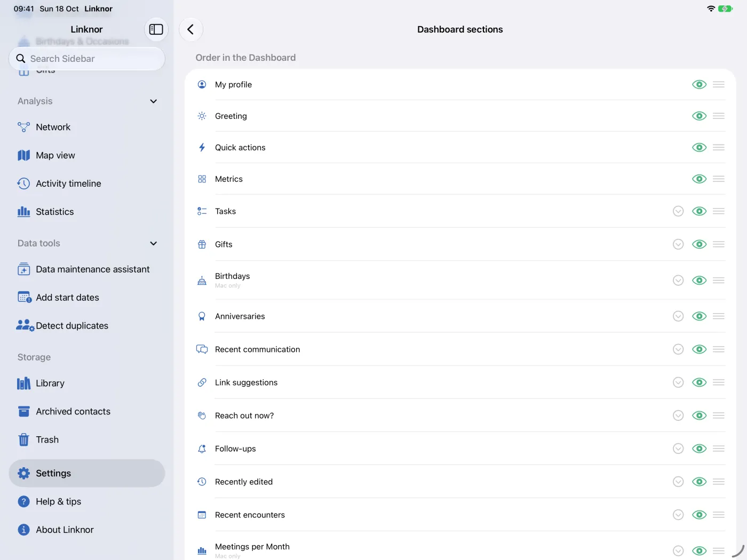The width and height of the screenshot is (747, 560).
Task: Open the Recent communication options chevron
Action: [x=678, y=349]
